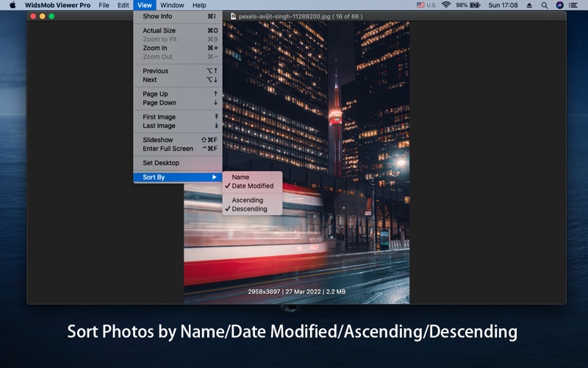Toggle the checked Descending option
The width and height of the screenshot is (588, 368).
tap(249, 209)
